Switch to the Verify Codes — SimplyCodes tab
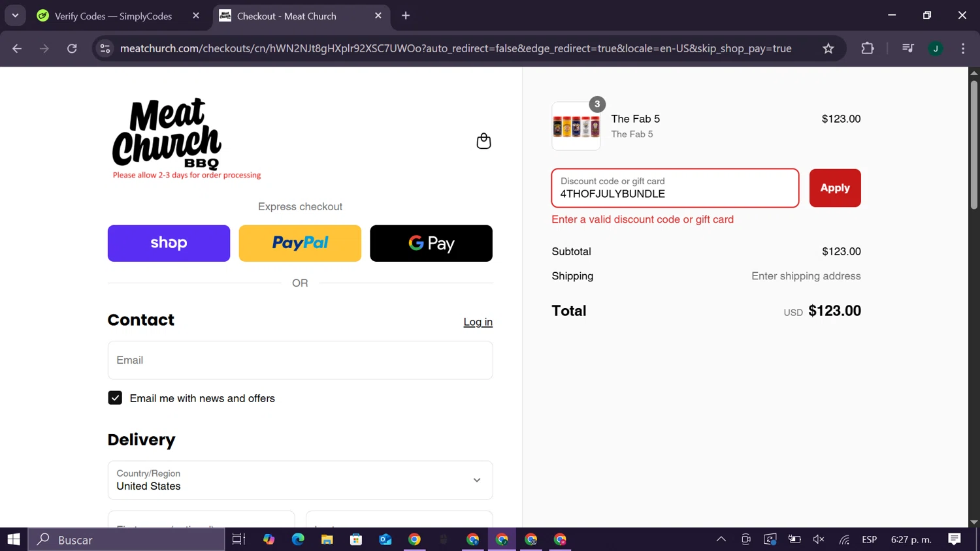 pos(114,16)
